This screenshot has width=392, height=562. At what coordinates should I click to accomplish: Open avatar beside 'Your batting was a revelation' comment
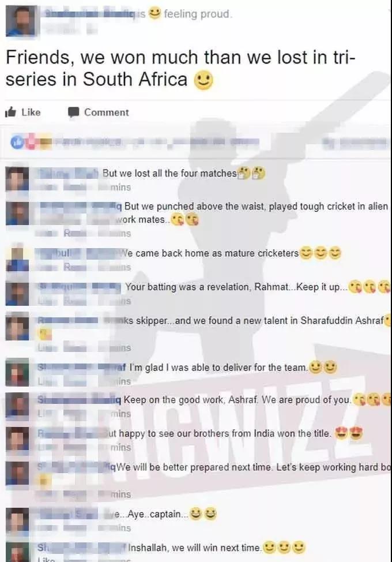pyautogui.click(x=17, y=293)
